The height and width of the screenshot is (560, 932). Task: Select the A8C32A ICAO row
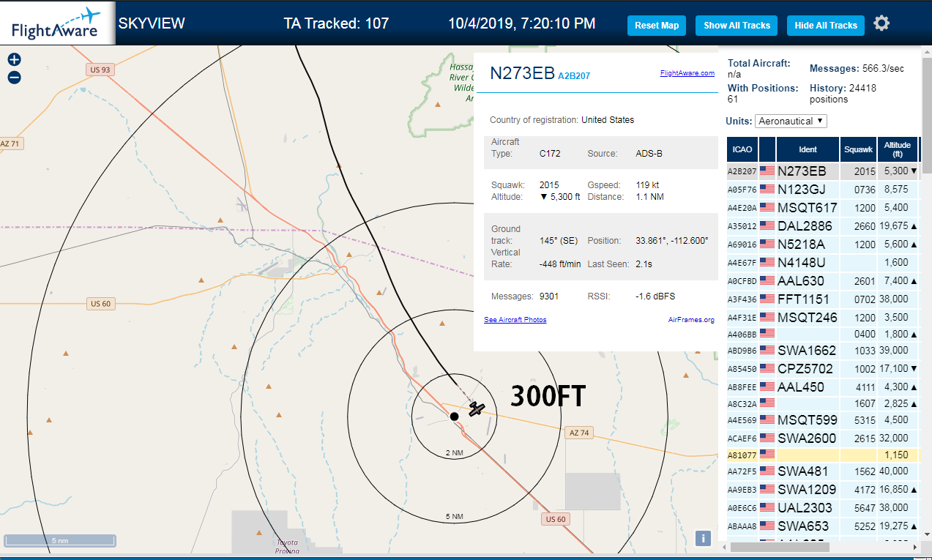823,403
